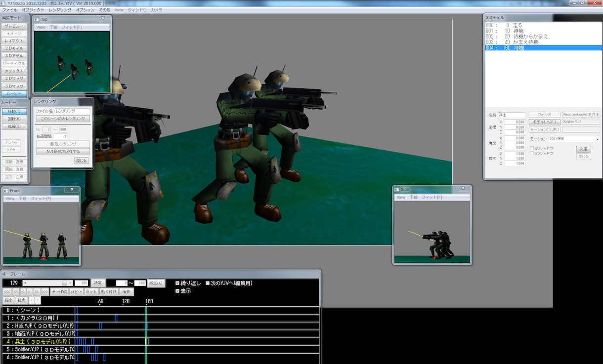
Task: Click 縮小 to shrink the timeline
Action: point(8,300)
